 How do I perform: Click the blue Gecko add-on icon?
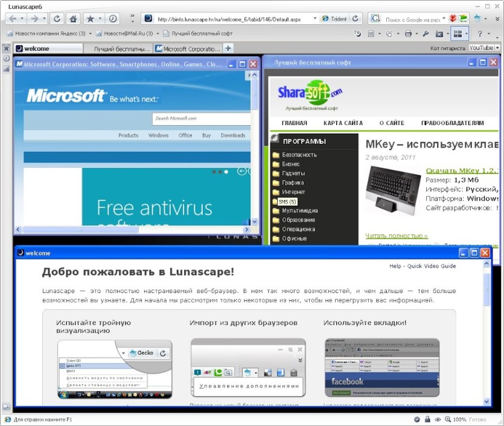tap(477, 19)
